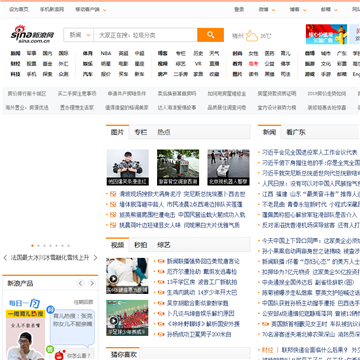This screenshot has height=360, width=360.
Task: Click the search box showing 垃圾分类
Action: click(145, 35)
